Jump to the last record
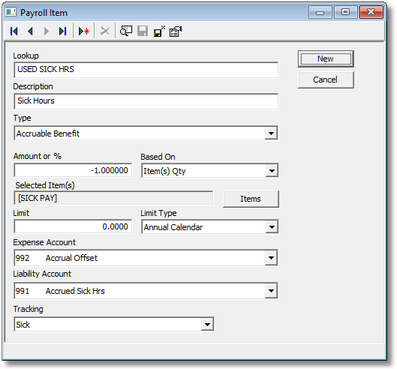The width and height of the screenshot is (397, 369). [x=62, y=31]
